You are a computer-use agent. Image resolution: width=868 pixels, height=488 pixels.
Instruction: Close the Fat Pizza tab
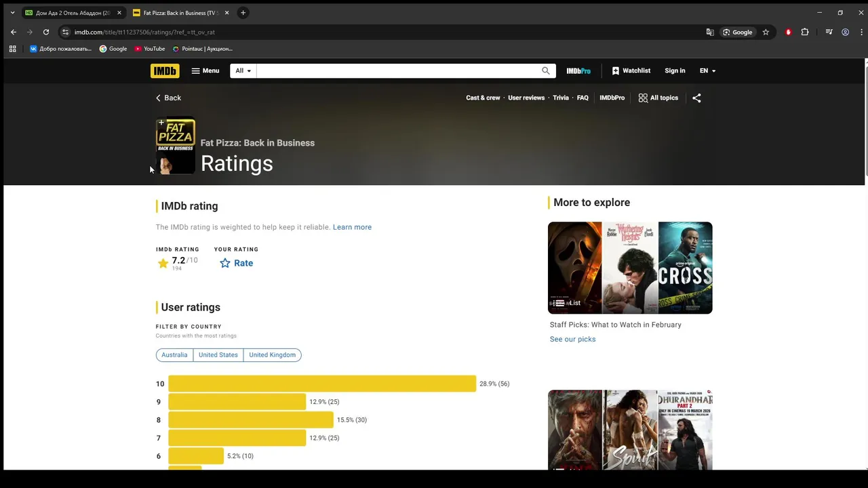(226, 13)
